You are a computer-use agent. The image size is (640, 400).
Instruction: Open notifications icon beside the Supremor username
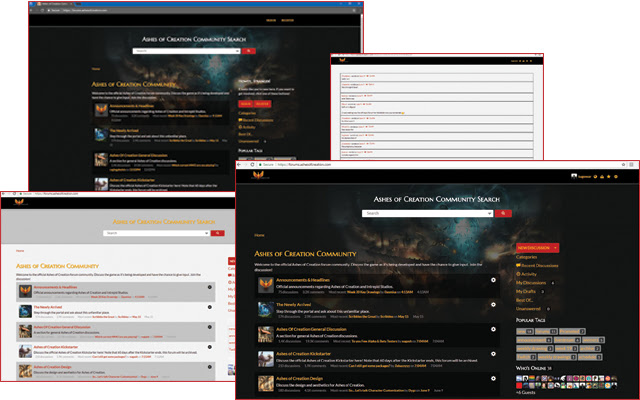[x=595, y=177]
